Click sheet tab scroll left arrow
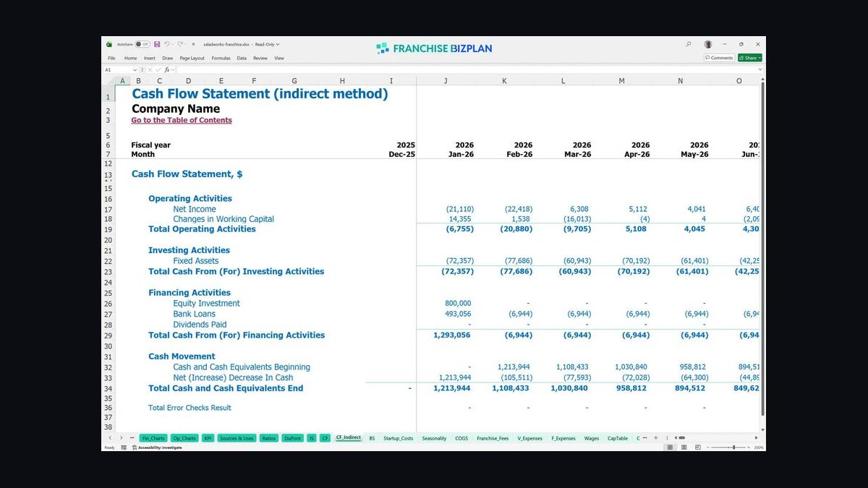868x488 pixels. click(110, 438)
